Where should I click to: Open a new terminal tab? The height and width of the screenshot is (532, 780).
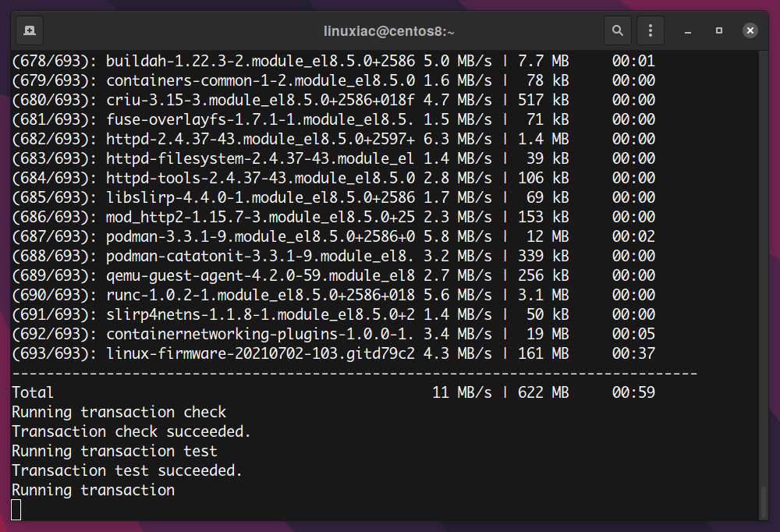30,31
